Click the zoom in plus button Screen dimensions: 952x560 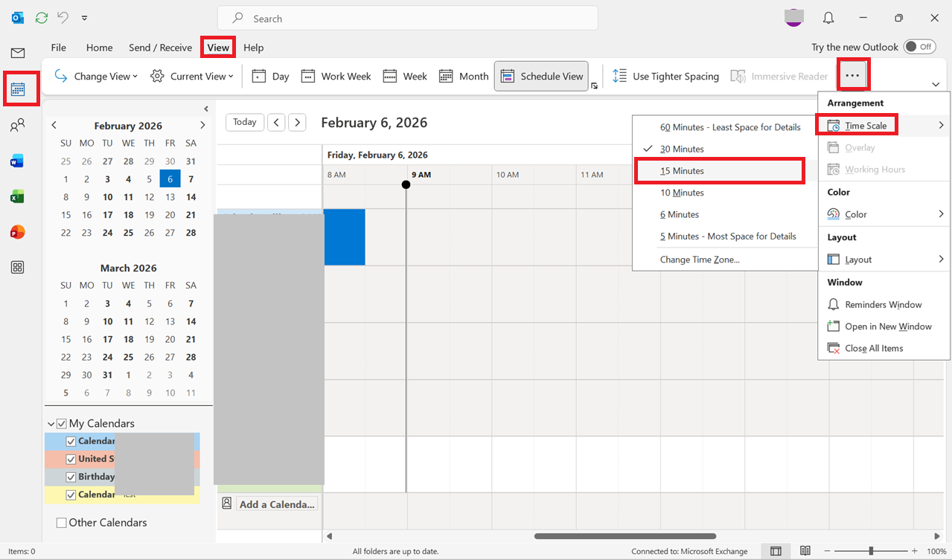[x=916, y=551]
